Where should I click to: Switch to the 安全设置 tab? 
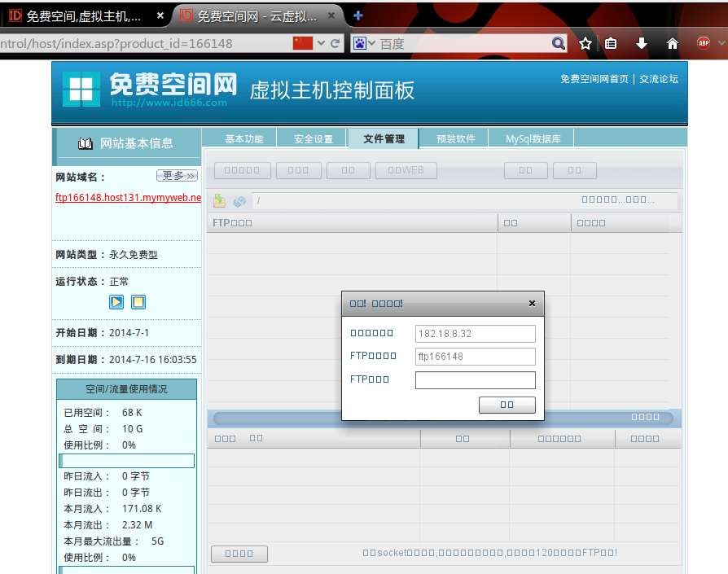314,138
